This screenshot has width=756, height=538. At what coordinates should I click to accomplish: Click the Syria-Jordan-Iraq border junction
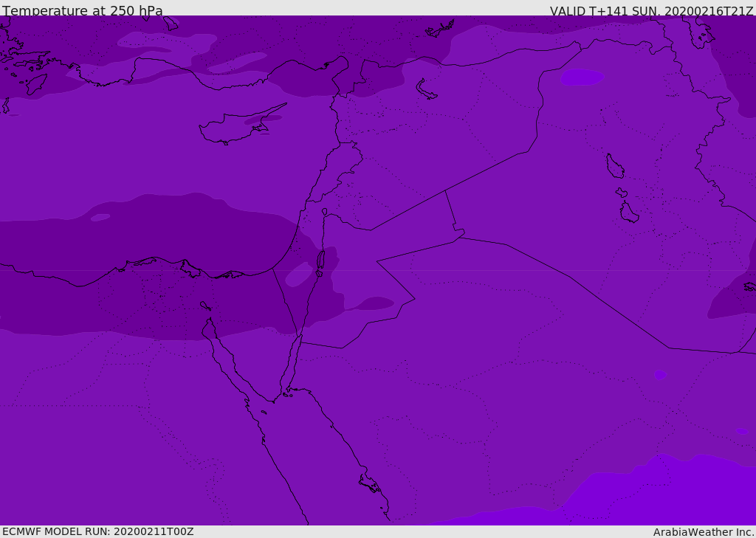click(445, 191)
